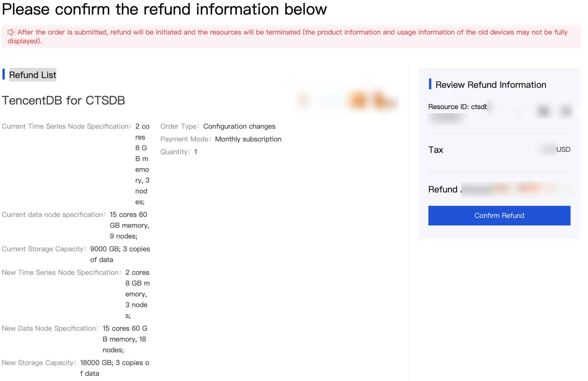Click the USD currency text beside Tax

coord(563,150)
